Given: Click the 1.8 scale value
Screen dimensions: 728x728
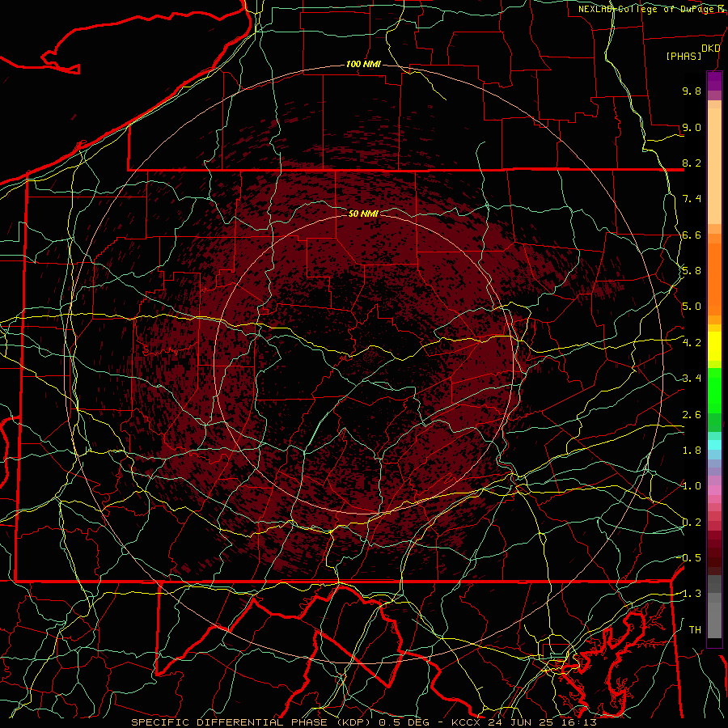Looking at the screenshot, I should click(x=692, y=451).
